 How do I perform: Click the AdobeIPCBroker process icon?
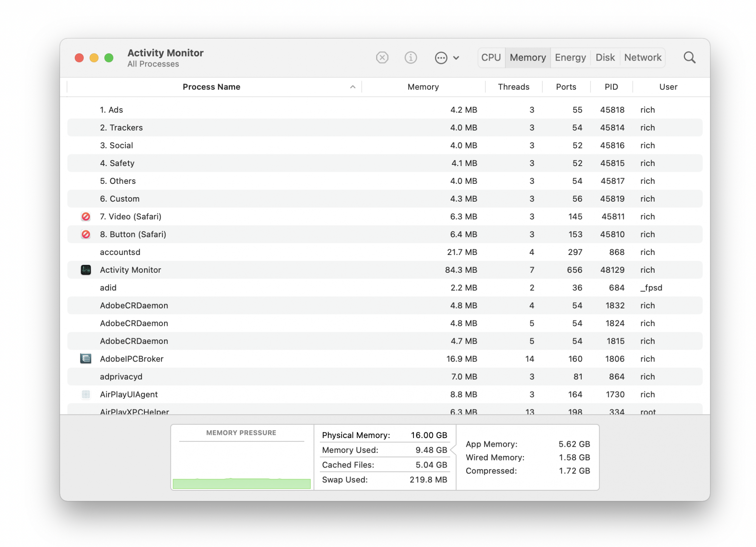click(86, 359)
